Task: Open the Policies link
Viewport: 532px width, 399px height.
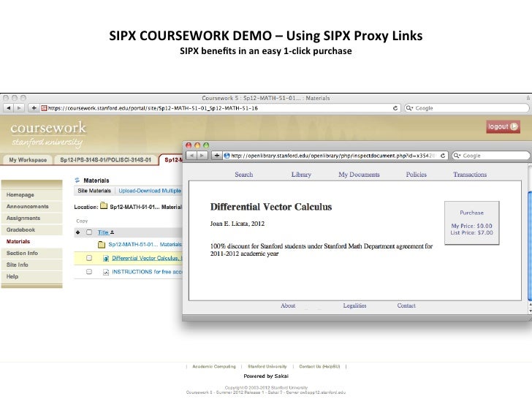Action: 417,175
